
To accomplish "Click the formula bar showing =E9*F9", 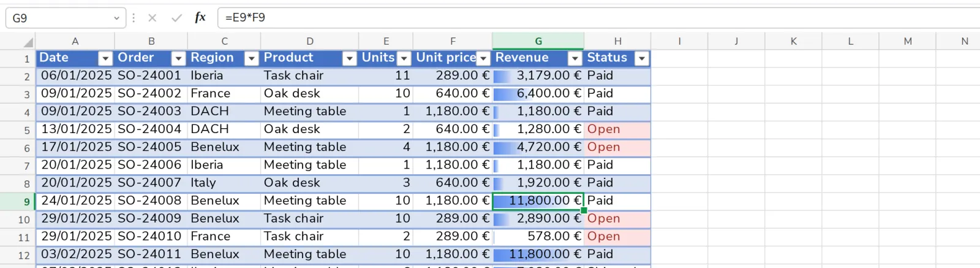I will coord(600,18).
